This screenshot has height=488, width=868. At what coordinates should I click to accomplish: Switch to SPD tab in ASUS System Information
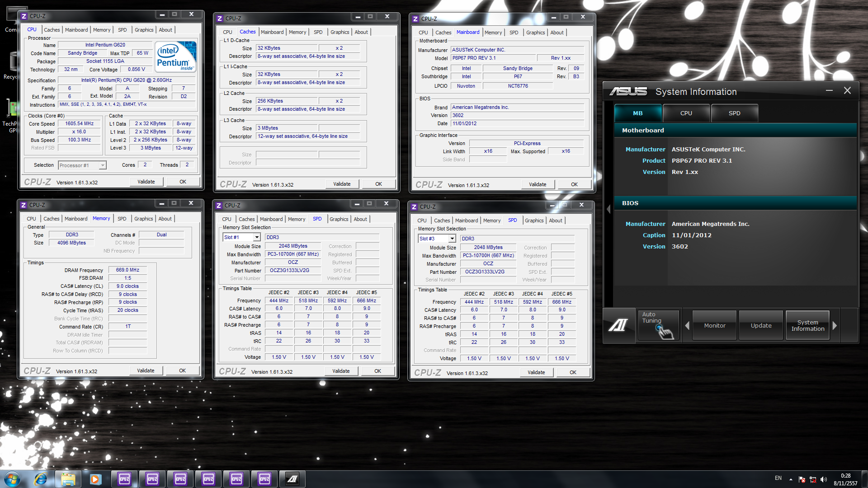coord(734,113)
